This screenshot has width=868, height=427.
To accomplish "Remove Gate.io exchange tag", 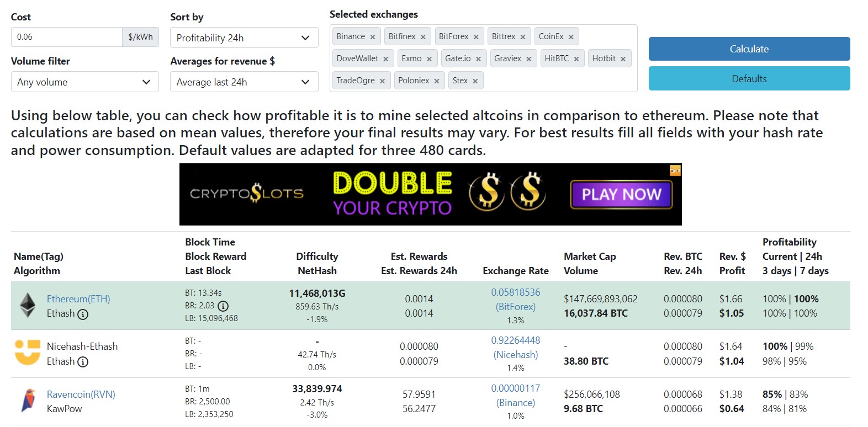I will pos(478,59).
